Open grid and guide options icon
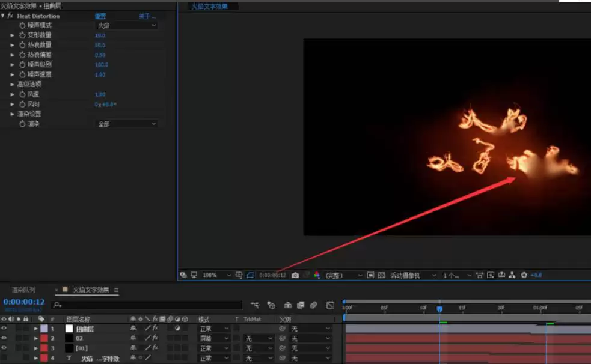The width and height of the screenshot is (591, 364). click(x=239, y=275)
